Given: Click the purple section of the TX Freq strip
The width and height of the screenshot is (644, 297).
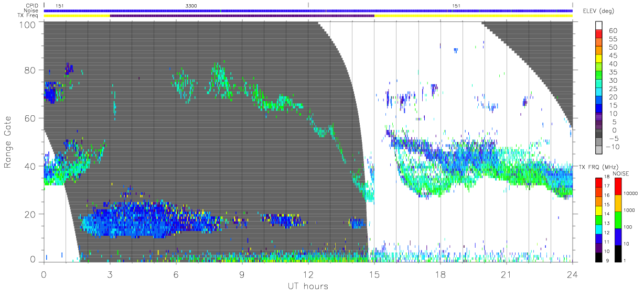Looking at the screenshot, I should (242, 16).
